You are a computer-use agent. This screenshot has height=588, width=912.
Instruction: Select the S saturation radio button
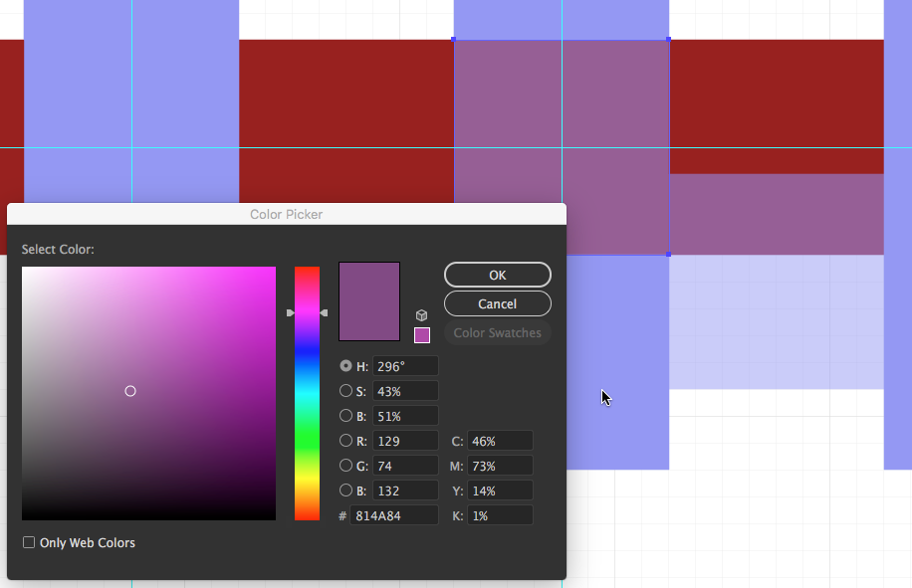(x=345, y=391)
